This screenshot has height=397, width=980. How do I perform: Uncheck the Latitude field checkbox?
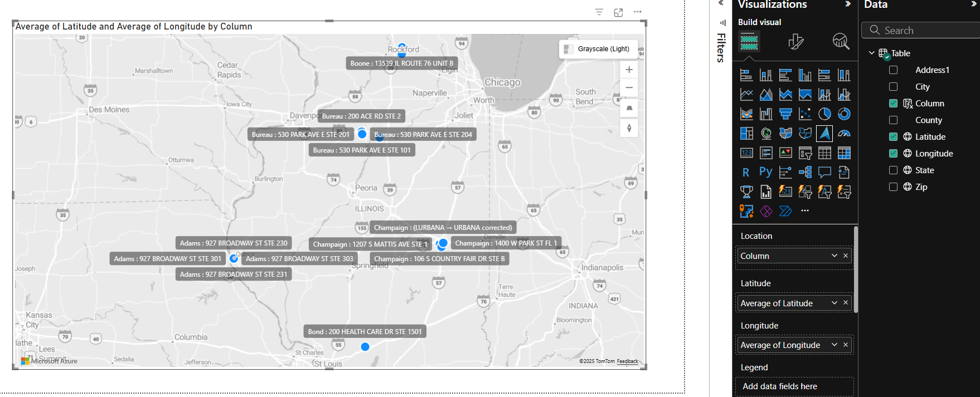(x=893, y=136)
